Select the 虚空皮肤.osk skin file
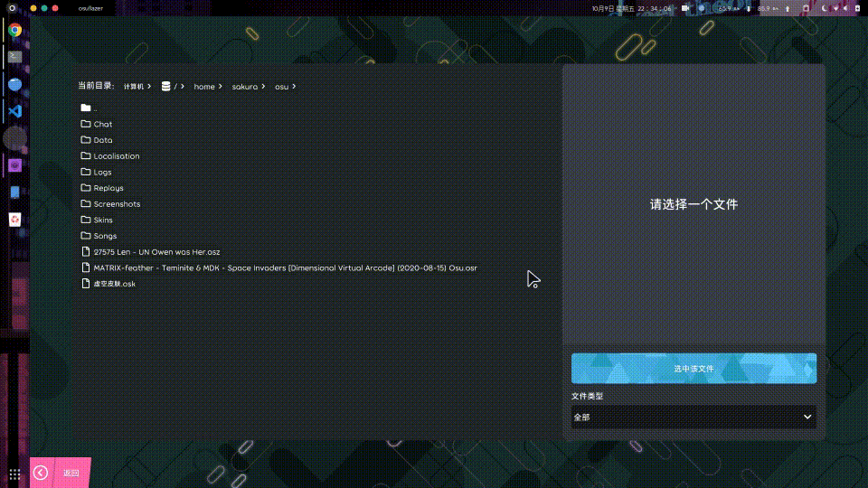The width and height of the screenshot is (868, 488). tap(108, 283)
